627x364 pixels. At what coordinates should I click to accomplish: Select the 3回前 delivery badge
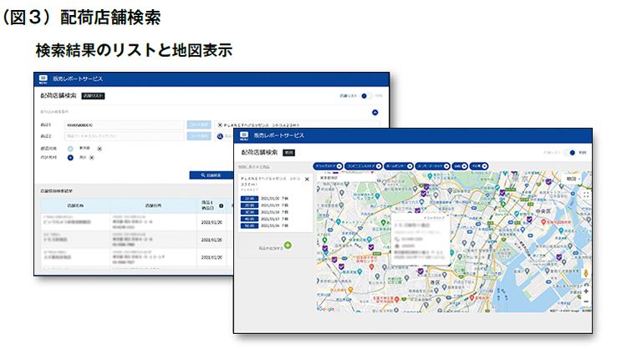pyautogui.click(x=249, y=212)
